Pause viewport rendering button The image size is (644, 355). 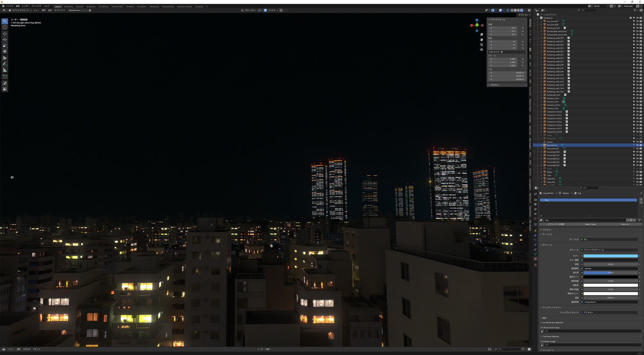[x=529, y=10]
